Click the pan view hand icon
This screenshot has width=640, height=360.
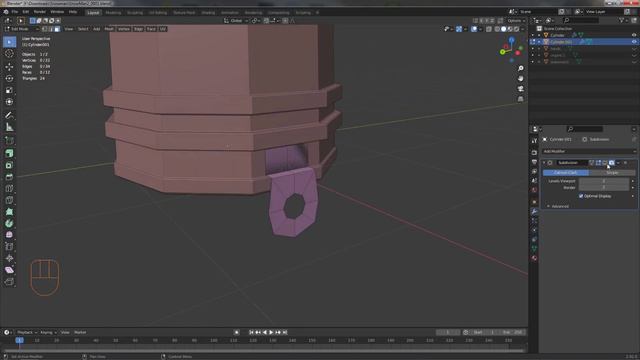coord(520,78)
